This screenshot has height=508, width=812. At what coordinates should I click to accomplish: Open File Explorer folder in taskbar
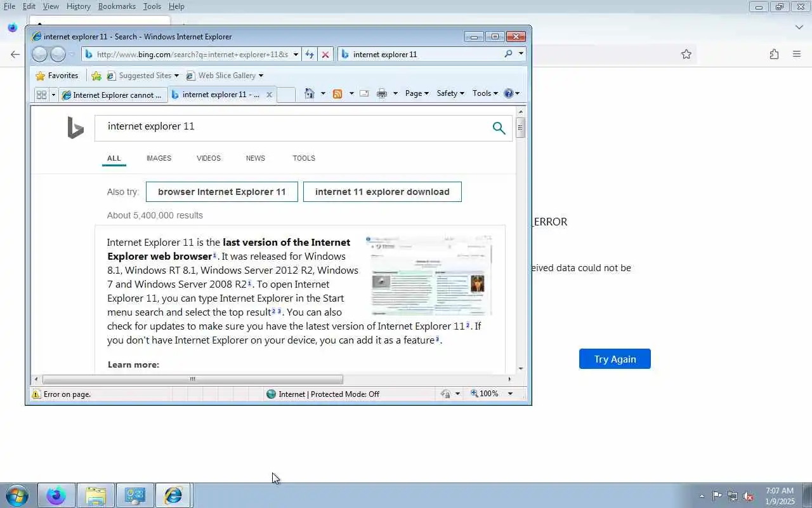pyautogui.click(x=95, y=495)
